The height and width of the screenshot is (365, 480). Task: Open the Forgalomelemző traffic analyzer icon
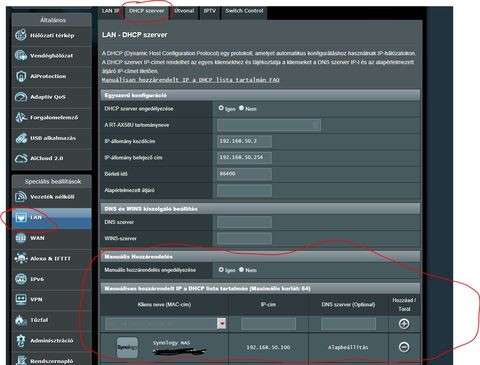pyautogui.click(x=21, y=117)
